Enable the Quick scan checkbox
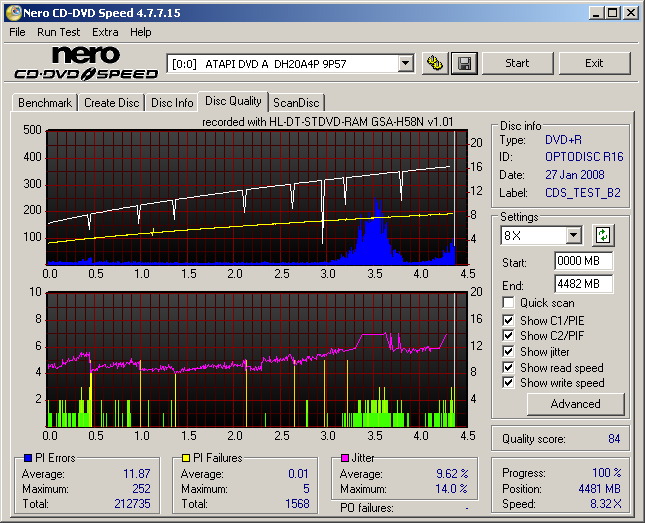The width and height of the screenshot is (645, 523). (508, 303)
